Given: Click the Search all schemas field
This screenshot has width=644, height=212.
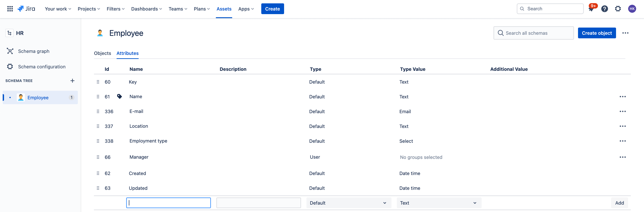Looking at the screenshot, I should point(533,33).
